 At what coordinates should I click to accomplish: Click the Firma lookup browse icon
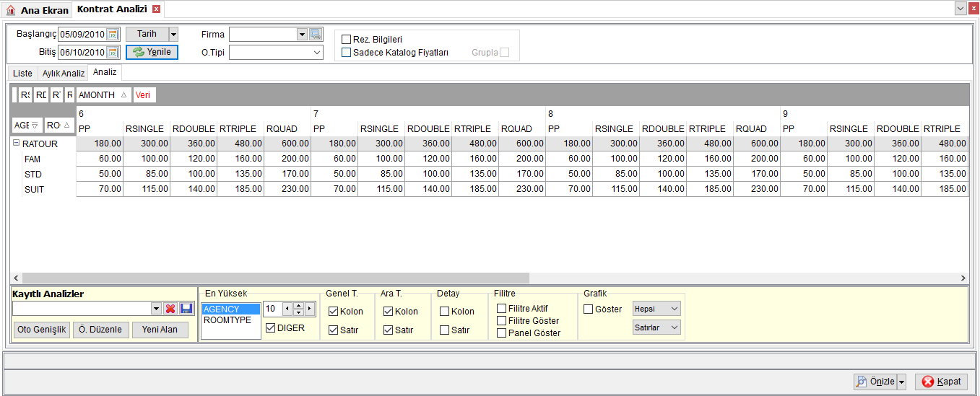315,34
